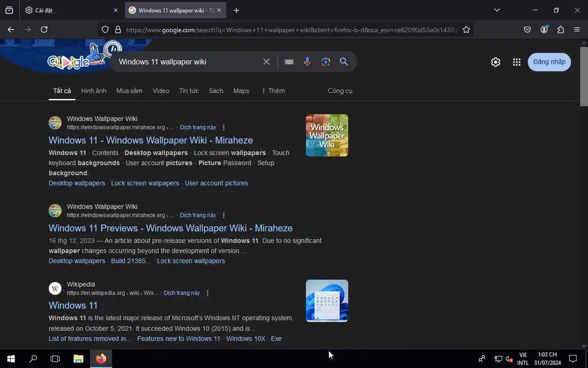Close the Windows 11 wallpaper wiki tab
Screen dimensions: 588x368
pos(219,10)
